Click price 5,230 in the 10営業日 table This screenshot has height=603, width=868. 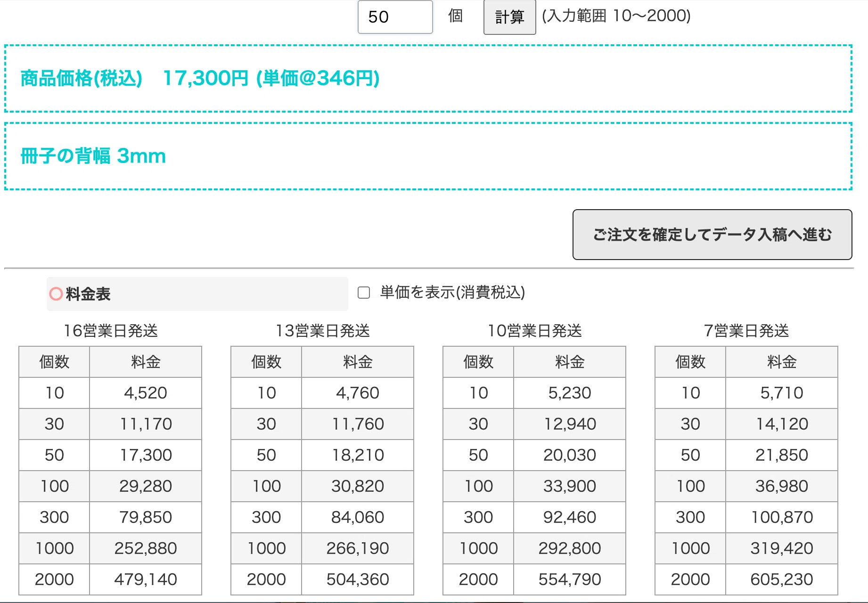(x=570, y=393)
